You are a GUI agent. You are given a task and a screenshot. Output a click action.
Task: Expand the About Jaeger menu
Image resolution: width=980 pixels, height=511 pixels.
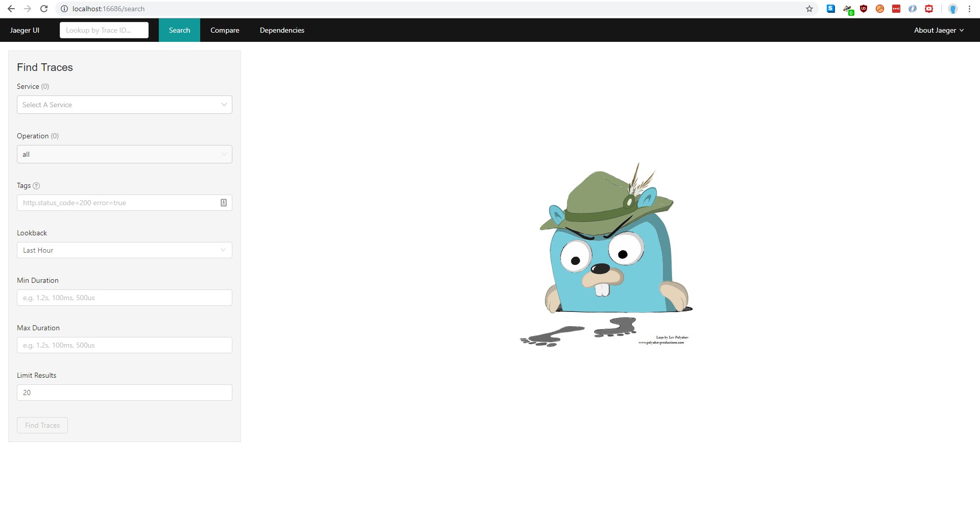click(x=939, y=30)
